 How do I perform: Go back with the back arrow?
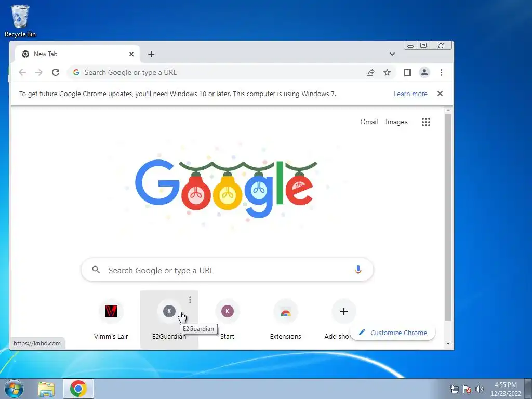click(22, 72)
